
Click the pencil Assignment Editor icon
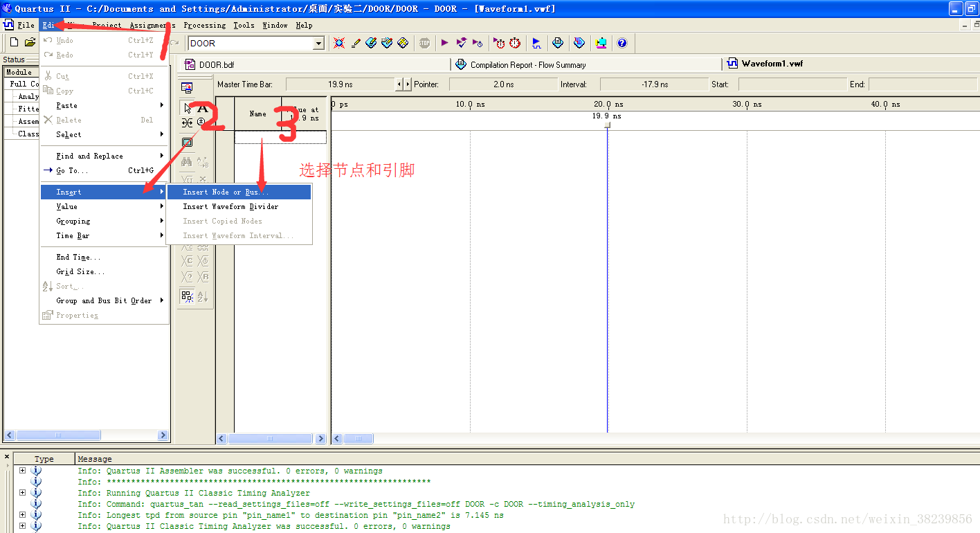tap(356, 43)
